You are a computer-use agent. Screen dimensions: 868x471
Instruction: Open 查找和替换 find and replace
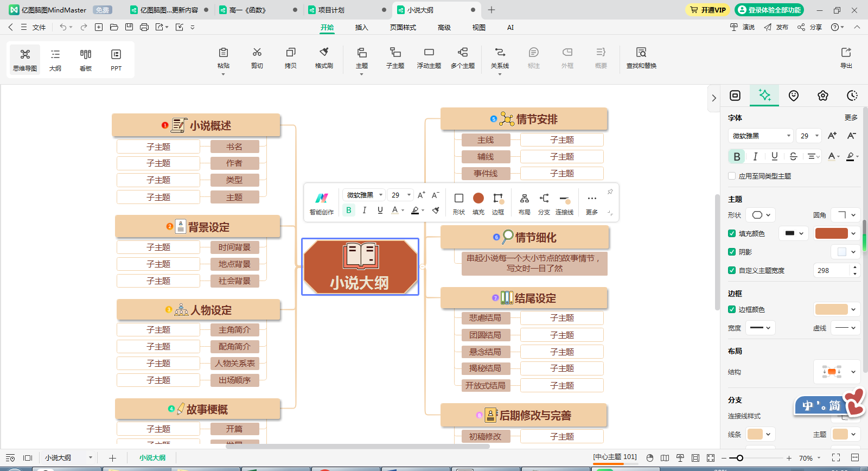point(641,58)
